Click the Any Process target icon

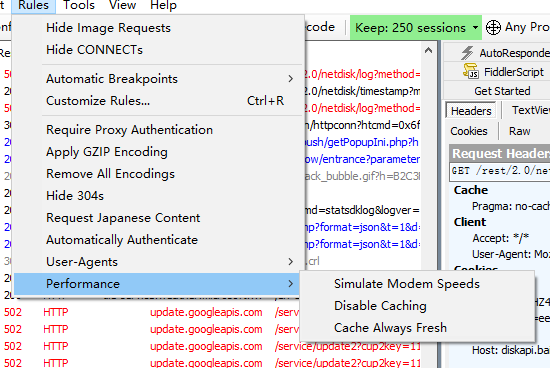click(493, 27)
